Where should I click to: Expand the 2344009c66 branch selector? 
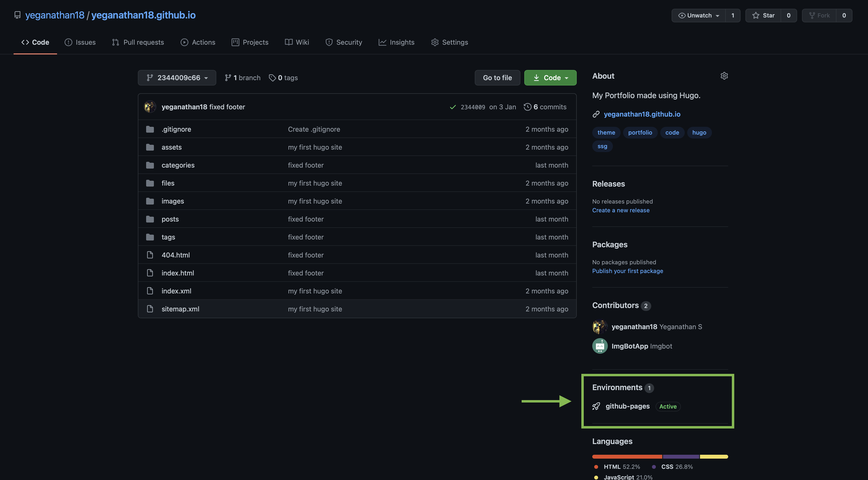[x=177, y=78]
